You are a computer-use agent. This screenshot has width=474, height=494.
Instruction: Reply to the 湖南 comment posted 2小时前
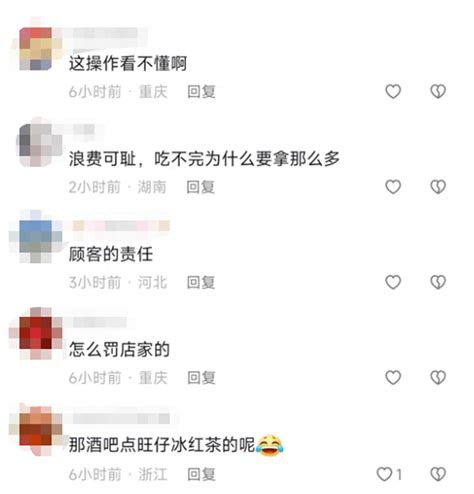200,187
